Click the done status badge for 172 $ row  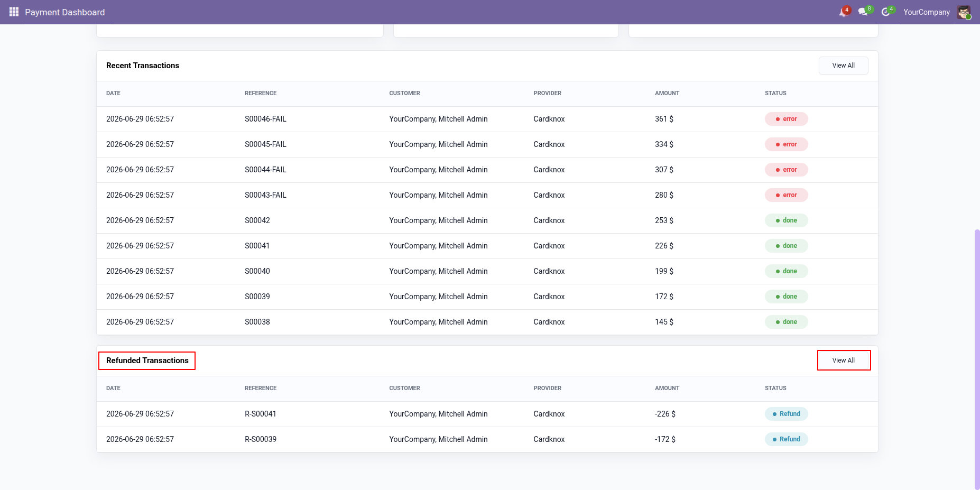coord(786,297)
